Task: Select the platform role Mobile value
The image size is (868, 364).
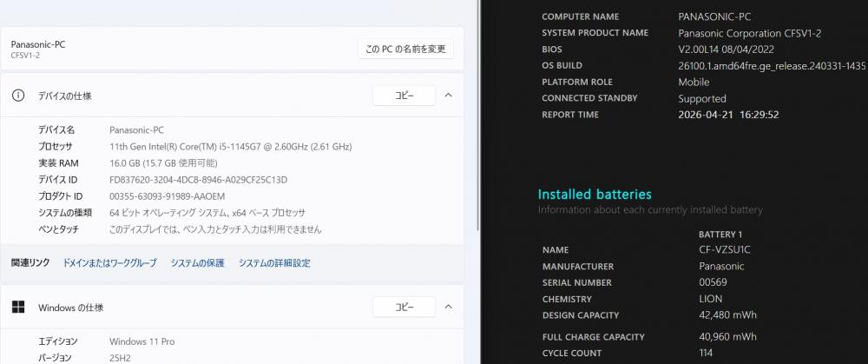Action: tap(694, 82)
